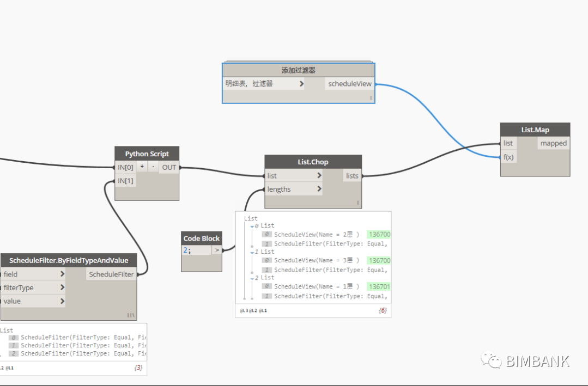Select the List.Map node header

click(535, 130)
